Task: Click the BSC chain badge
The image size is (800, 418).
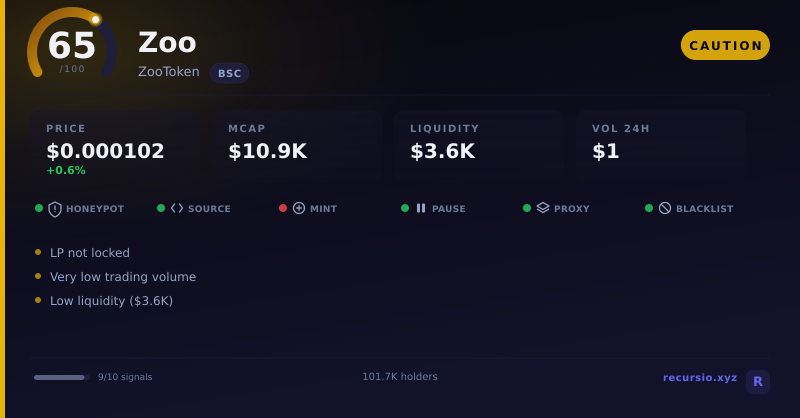Action: (230, 73)
